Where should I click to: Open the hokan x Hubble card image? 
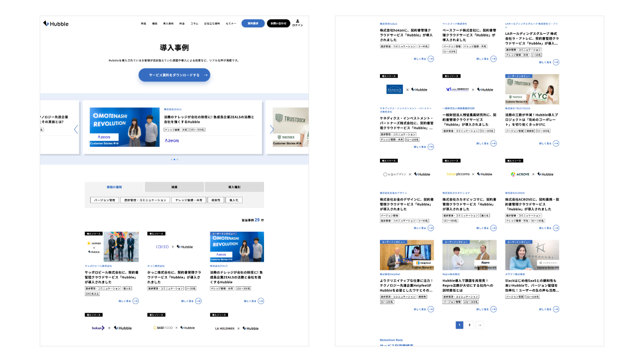tap(112, 328)
